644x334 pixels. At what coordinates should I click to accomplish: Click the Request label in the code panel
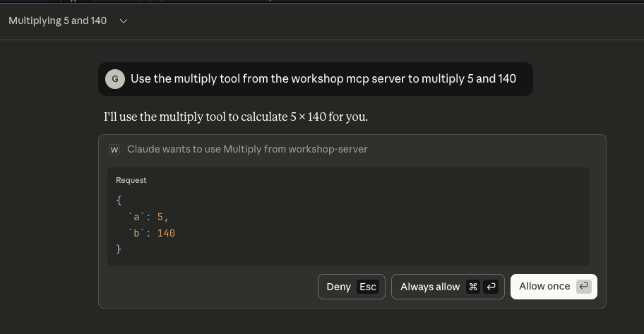[131, 181]
